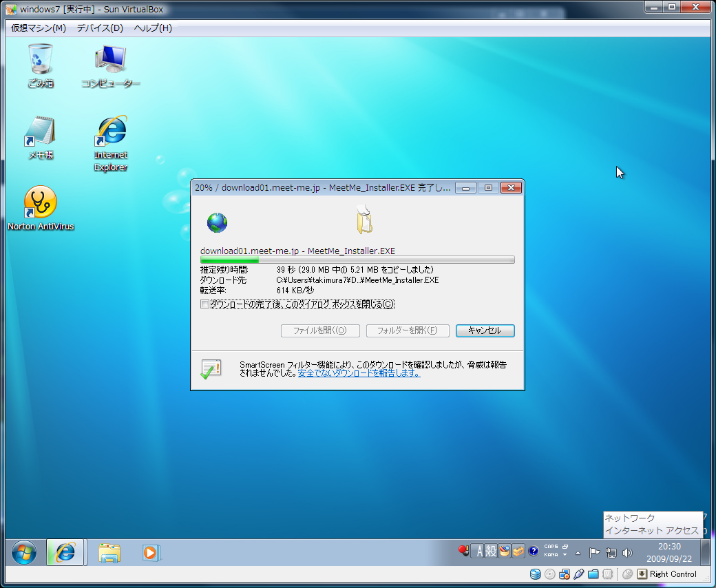
Task: Open the ヘルプ(H) menu
Action: (153, 28)
